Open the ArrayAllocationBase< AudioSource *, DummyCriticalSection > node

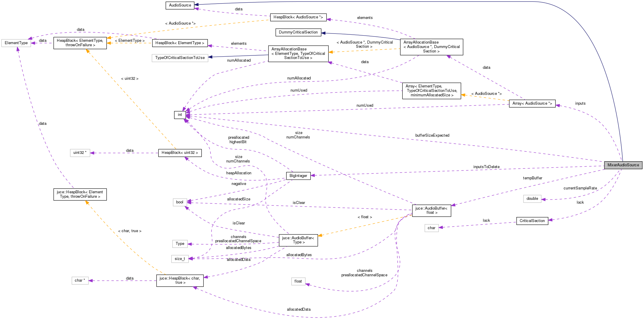pyautogui.click(x=432, y=47)
